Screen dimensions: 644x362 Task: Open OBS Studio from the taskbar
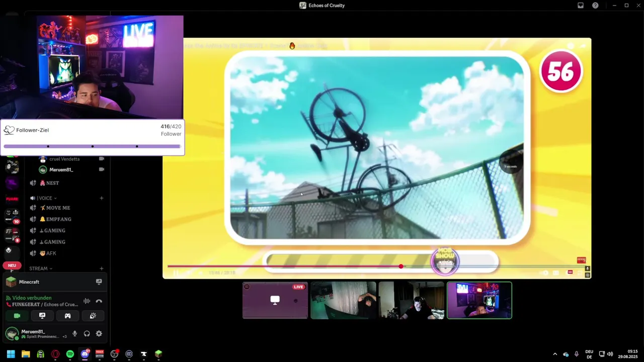114,354
